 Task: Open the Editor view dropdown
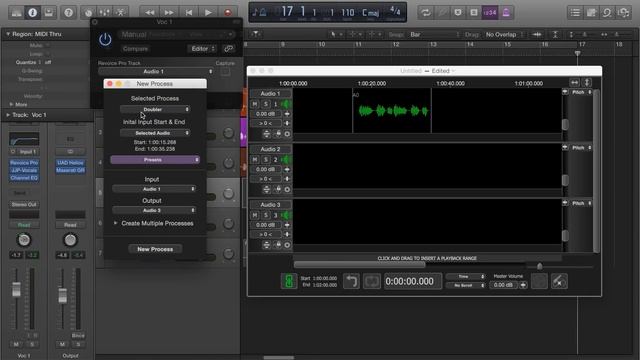(202, 49)
